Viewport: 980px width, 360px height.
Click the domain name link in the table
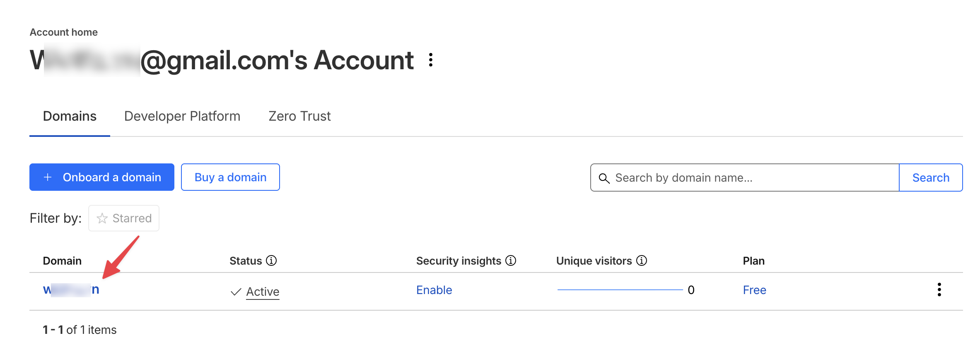[70, 290]
